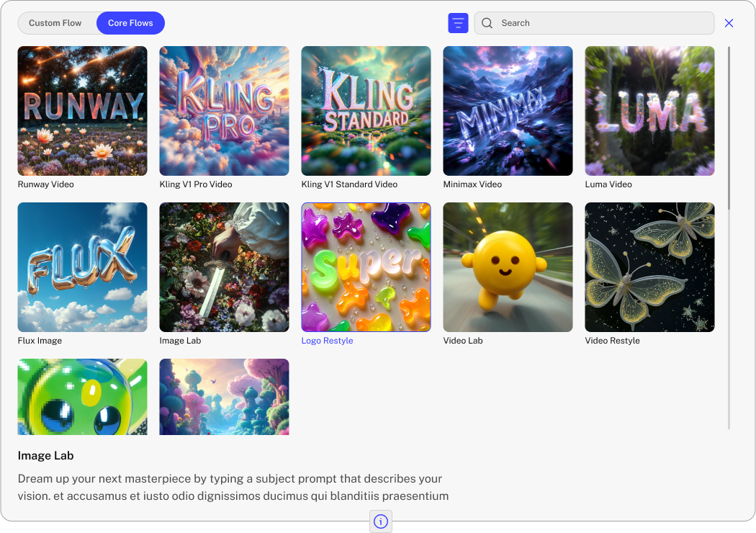Select the Flux Image thumbnail
This screenshot has width=756, height=533.
click(83, 267)
